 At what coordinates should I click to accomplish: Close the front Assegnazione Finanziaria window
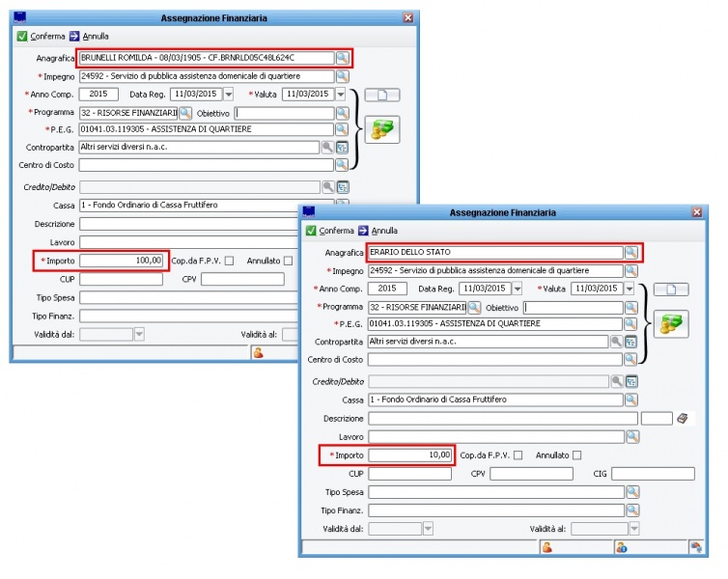point(697,212)
